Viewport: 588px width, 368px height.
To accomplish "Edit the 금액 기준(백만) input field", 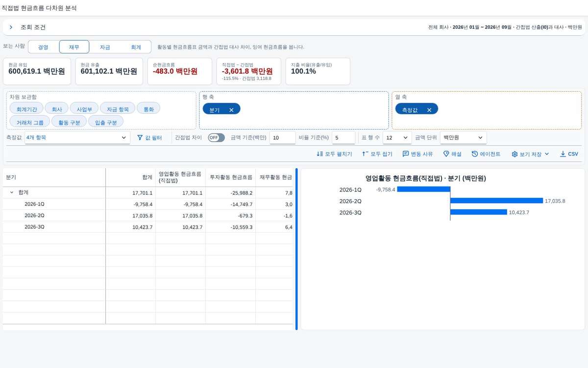I will pos(282,138).
